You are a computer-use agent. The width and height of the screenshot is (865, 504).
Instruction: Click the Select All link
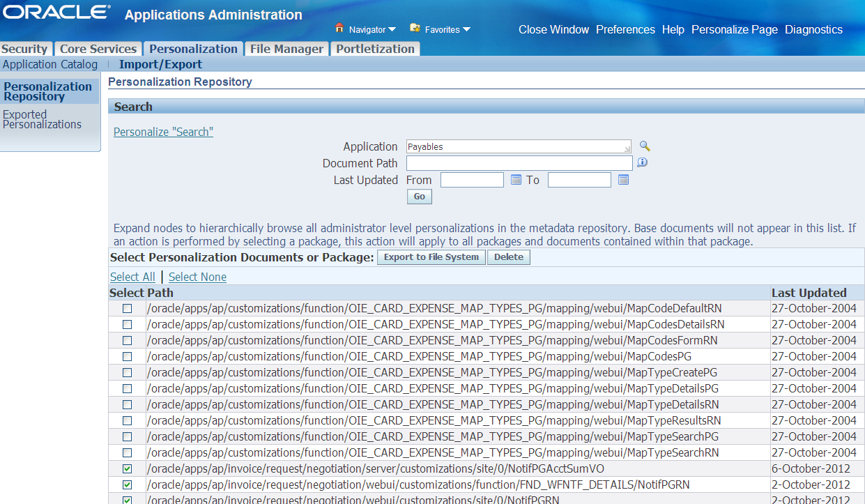point(132,277)
